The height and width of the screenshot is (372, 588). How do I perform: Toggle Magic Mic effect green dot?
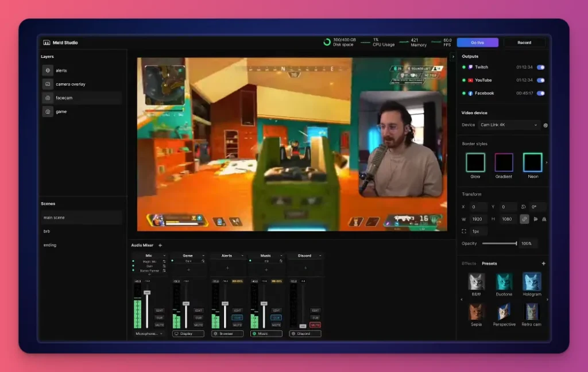click(133, 261)
